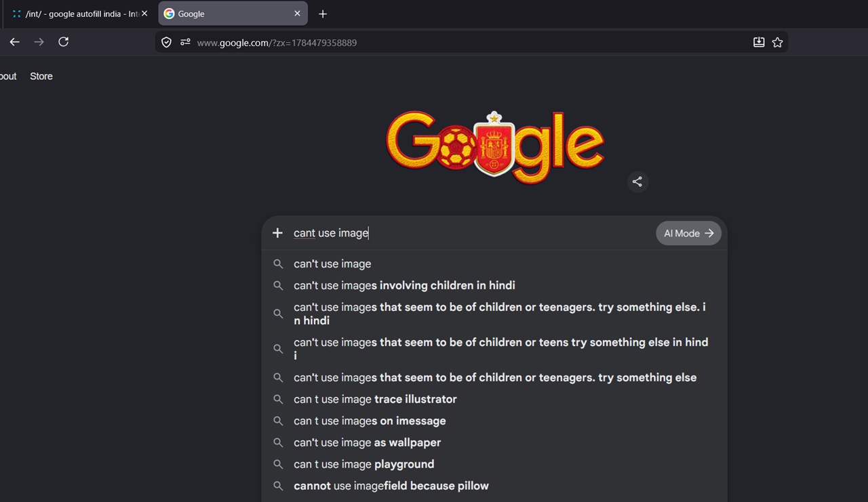
Task: Reload the current page
Action: [63, 42]
